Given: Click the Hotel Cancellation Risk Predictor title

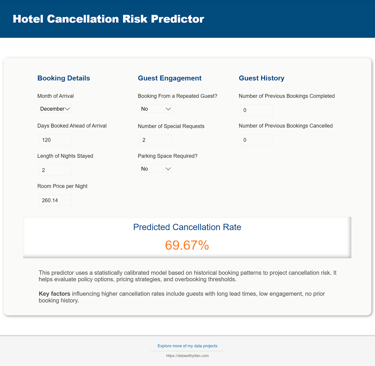Looking at the screenshot, I should 108,19.
